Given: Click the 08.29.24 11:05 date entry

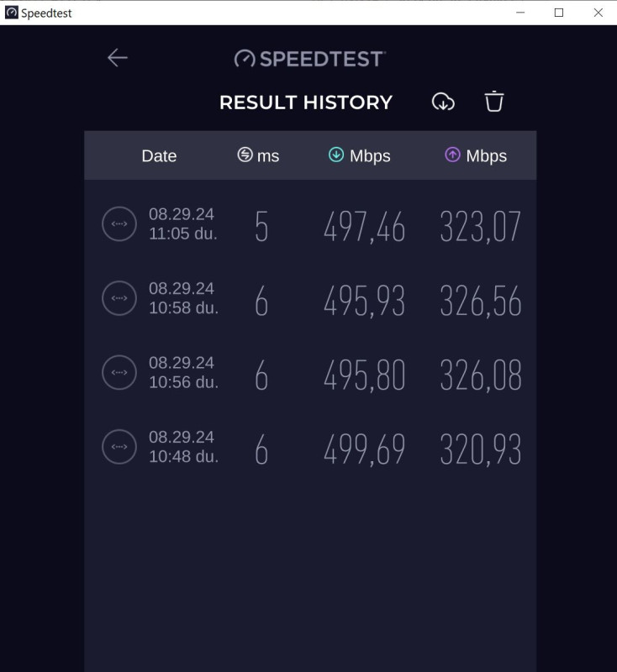Looking at the screenshot, I should coord(182,224).
